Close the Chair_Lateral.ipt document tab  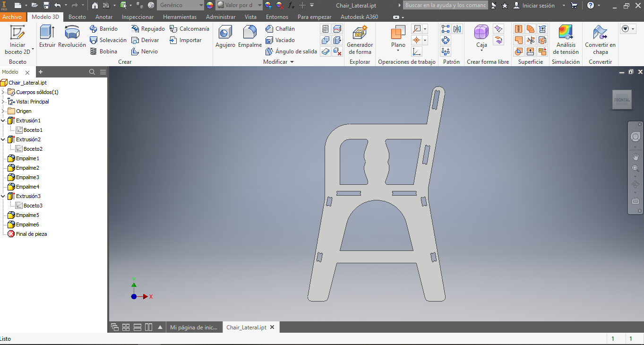[272, 328]
